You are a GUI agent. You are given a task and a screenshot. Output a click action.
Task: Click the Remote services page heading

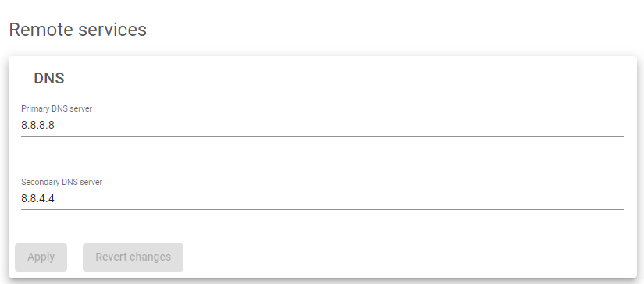pos(77,30)
